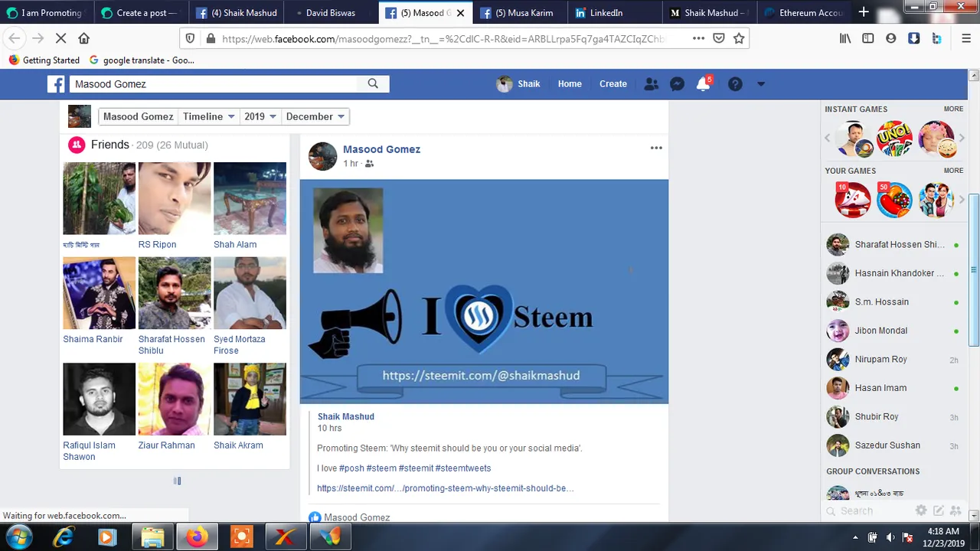Toggle the Firefox sidebar icon
This screenshot has height=551, width=980.
point(867,38)
